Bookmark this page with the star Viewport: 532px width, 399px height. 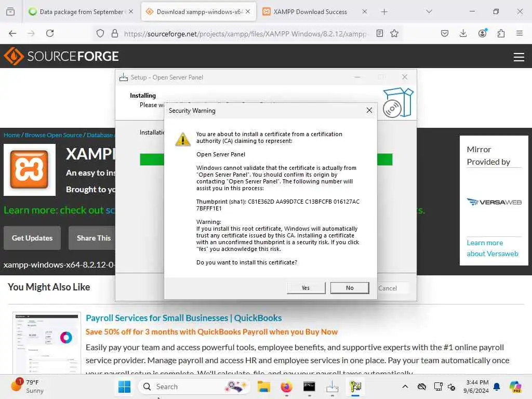(394, 33)
